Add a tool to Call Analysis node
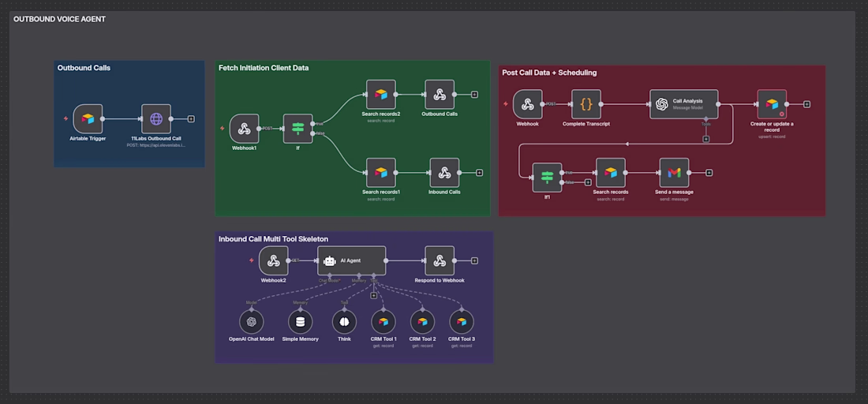Screen dimensions: 868x404 [705, 139]
